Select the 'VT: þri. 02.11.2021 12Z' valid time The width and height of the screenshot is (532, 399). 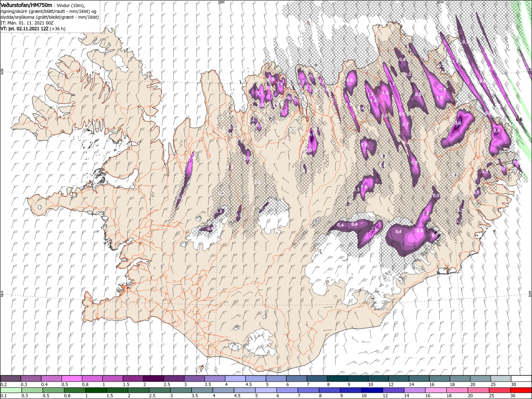tap(24, 29)
